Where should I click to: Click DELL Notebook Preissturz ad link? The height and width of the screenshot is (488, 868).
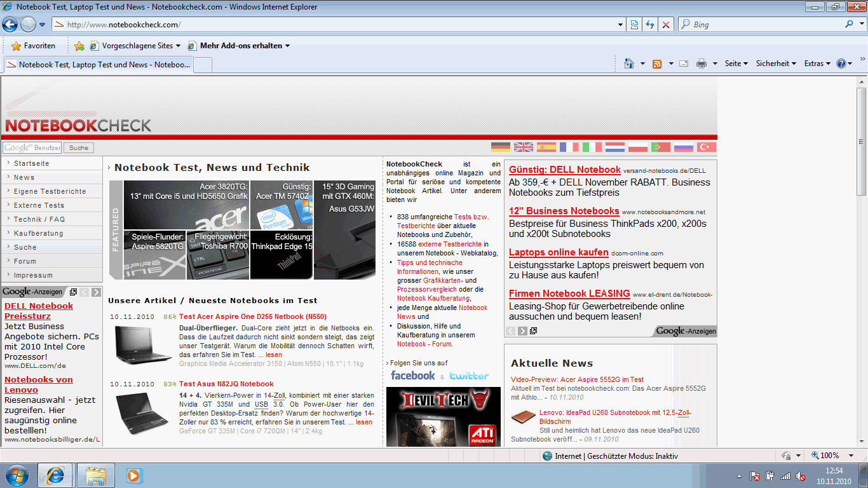pos(39,311)
